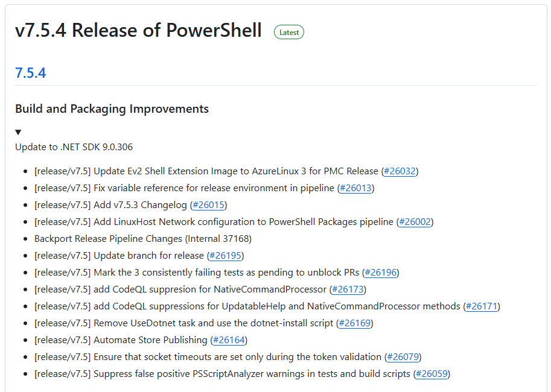The width and height of the screenshot is (551, 392).
Task: Click the Update to .NET SDK 9.0.306 summary
Action: coord(74,147)
